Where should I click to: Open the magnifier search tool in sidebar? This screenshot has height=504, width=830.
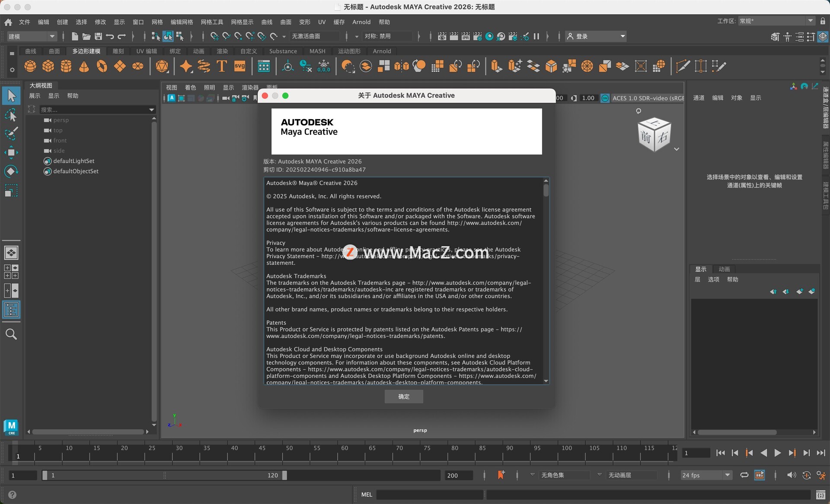coord(11,334)
